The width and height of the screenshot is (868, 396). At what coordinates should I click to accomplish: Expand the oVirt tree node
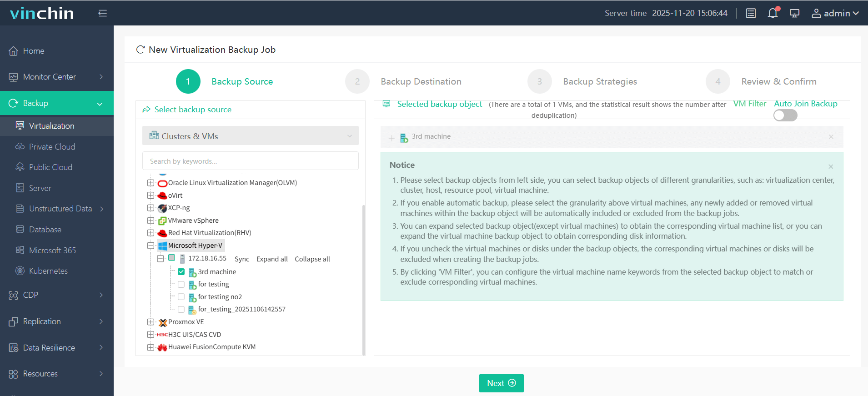(151, 195)
